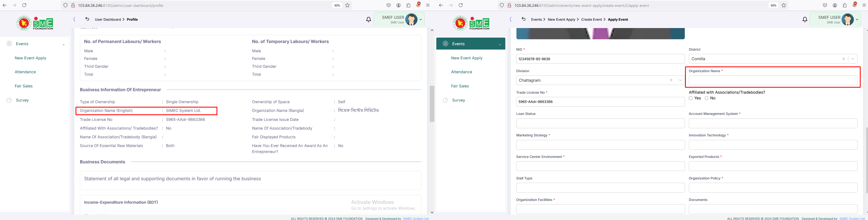The width and height of the screenshot is (868, 220).
Task: Click browser back arrow in right window
Action: pyautogui.click(x=441, y=5)
